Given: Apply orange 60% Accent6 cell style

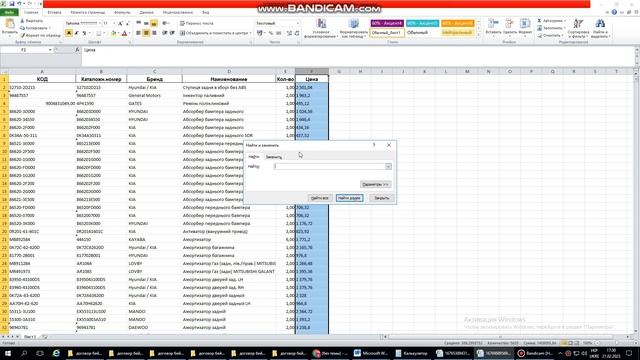Looking at the screenshot, I should click(x=458, y=23).
